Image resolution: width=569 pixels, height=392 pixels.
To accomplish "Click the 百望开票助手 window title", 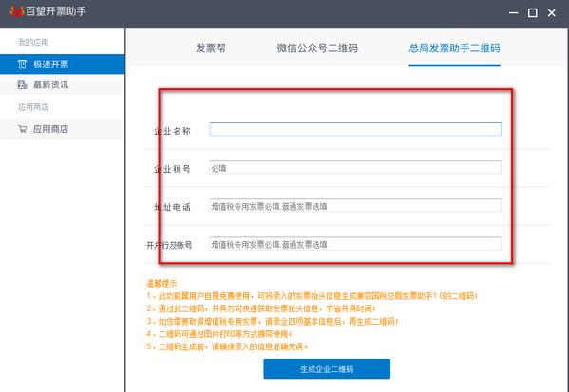I will (56, 11).
